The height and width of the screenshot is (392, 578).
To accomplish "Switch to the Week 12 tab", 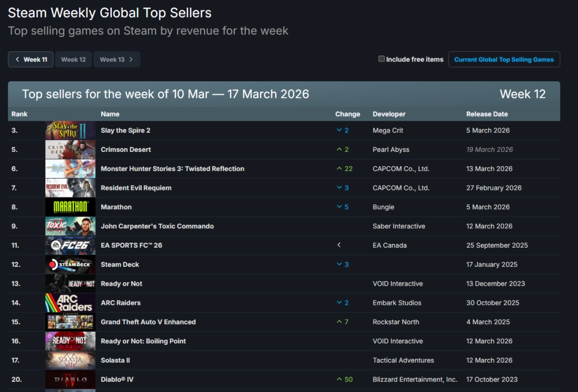I will click(73, 59).
